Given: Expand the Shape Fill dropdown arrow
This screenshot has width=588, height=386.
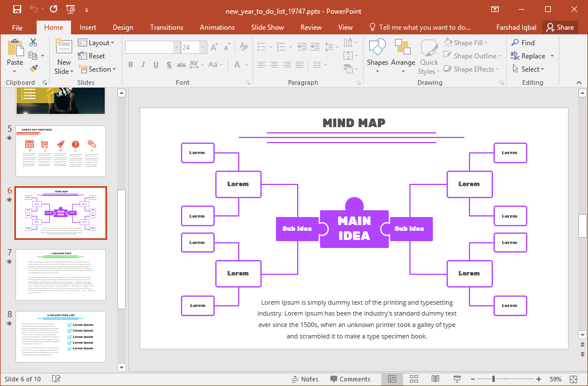Looking at the screenshot, I should (487, 43).
